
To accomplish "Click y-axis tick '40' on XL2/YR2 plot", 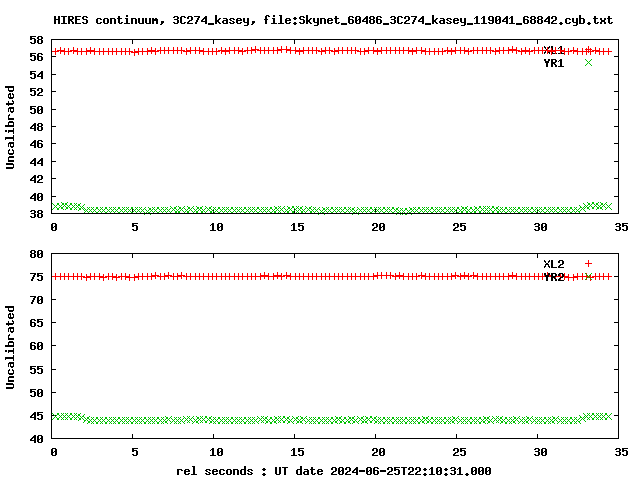I will [36, 439].
